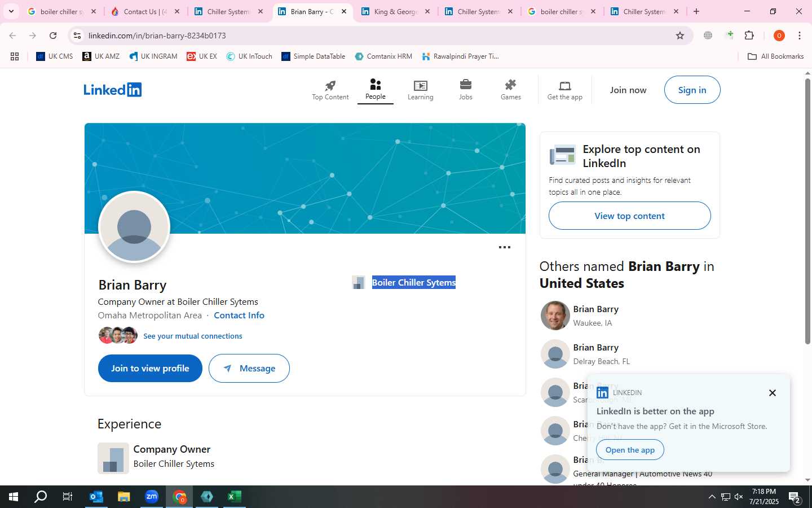The image size is (812, 508).
Task: Open the Learning nav item
Action: click(x=421, y=90)
